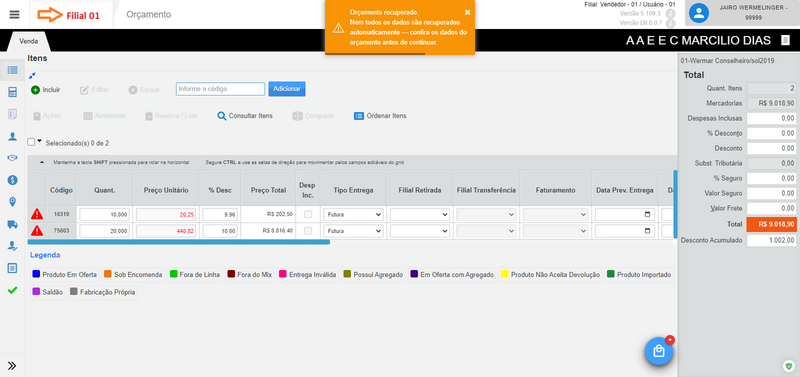Open Filial Transferência dropdown for item 16319
800x377 pixels.
pos(486,215)
